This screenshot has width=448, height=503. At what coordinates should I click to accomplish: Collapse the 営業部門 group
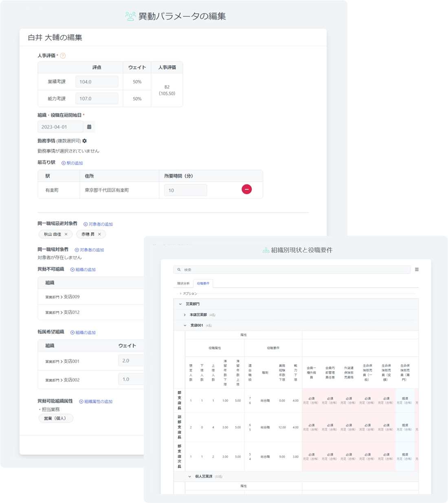coord(180,304)
